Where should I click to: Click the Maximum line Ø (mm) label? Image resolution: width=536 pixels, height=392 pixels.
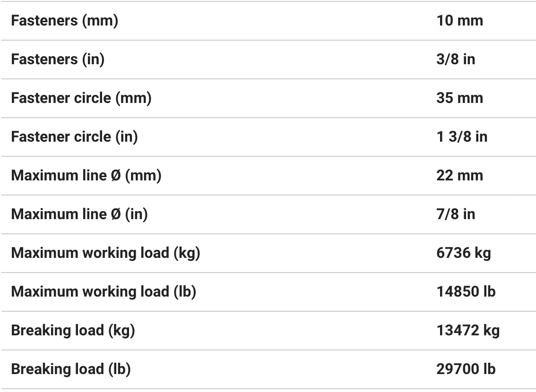coord(86,176)
